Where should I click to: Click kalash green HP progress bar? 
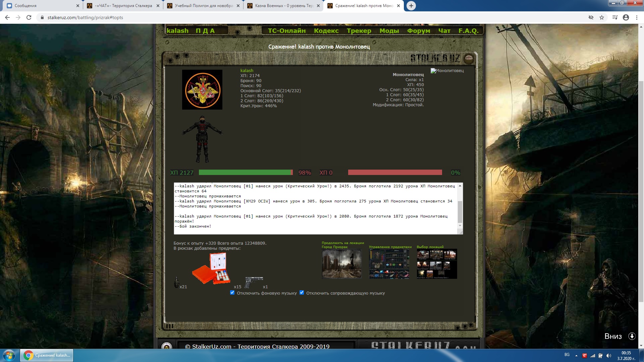tap(246, 173)
